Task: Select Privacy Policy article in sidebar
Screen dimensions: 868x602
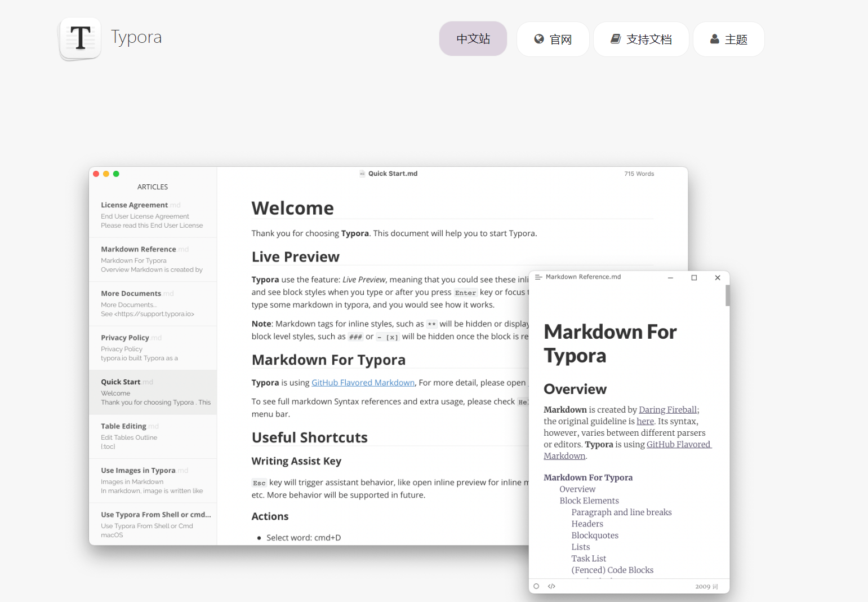Action: (x=153, y=348)
